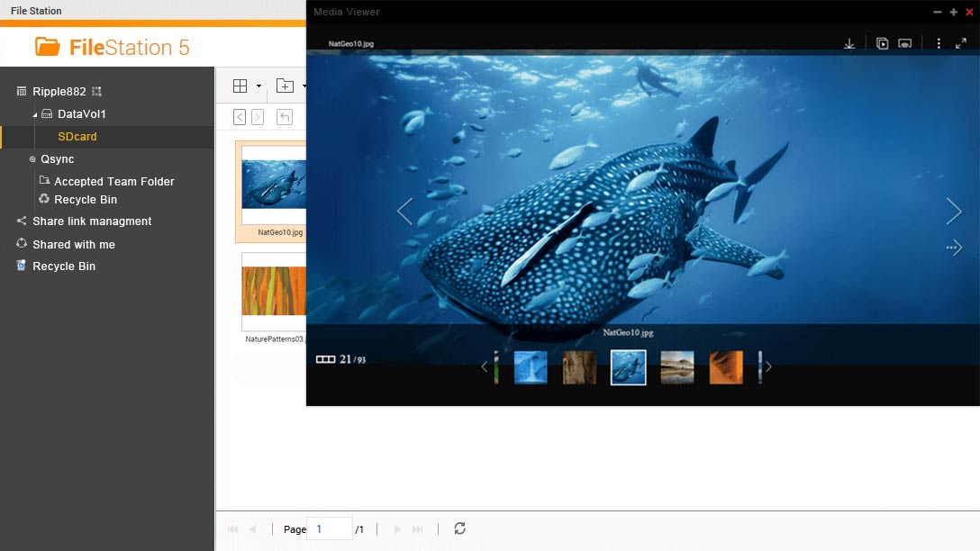Viewport: 980px width, 551px height.
Task: Enter fullscreen with the expand arrows icon
Action: click(961, 44)
